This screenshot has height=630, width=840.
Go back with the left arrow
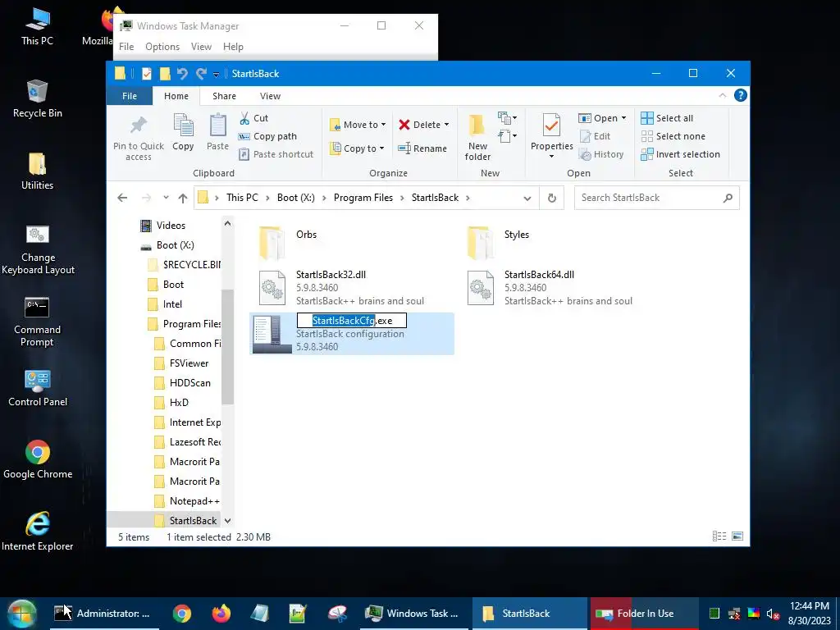[x=122, y=198]
